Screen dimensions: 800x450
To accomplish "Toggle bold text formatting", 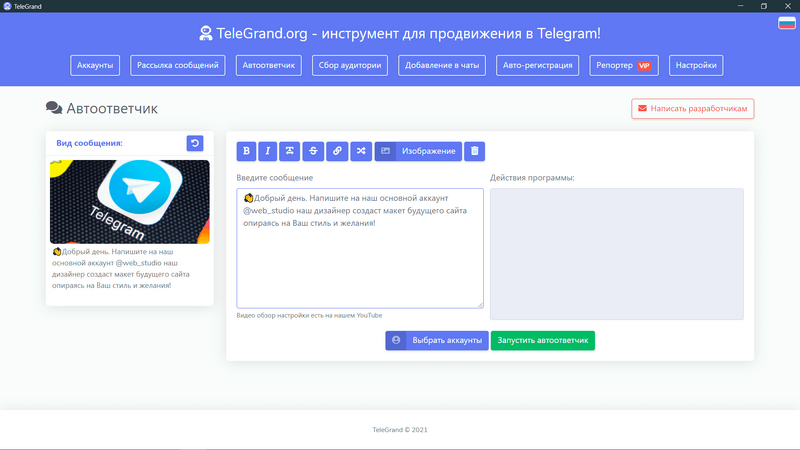I will point(246,151).
